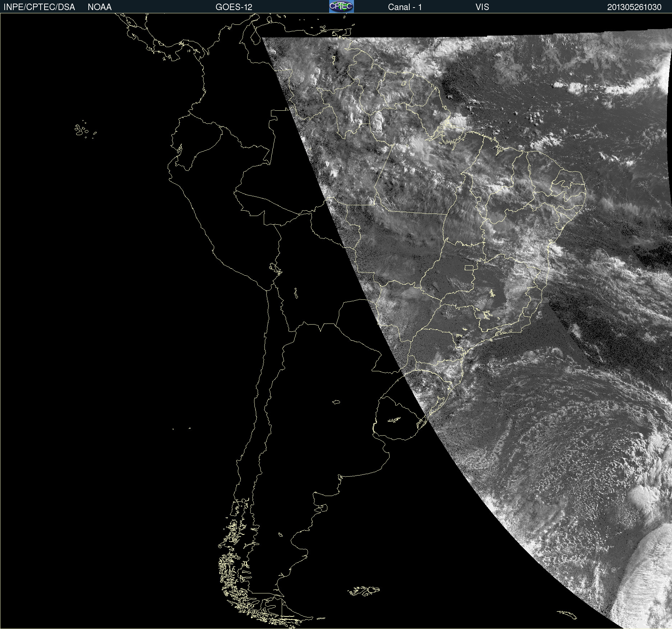The height and width of the screenshot is (629, 672).
Task: Click the VIS channel label
Action: 482,7
